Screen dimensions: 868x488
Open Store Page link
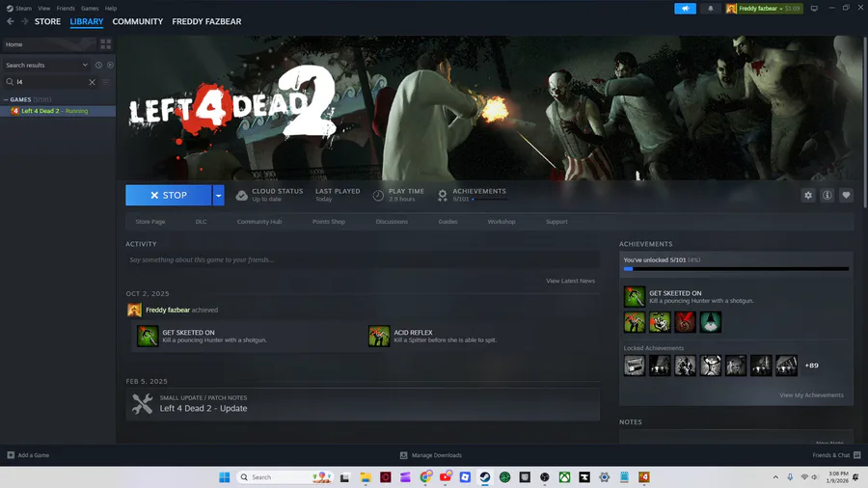pos(150,222)
